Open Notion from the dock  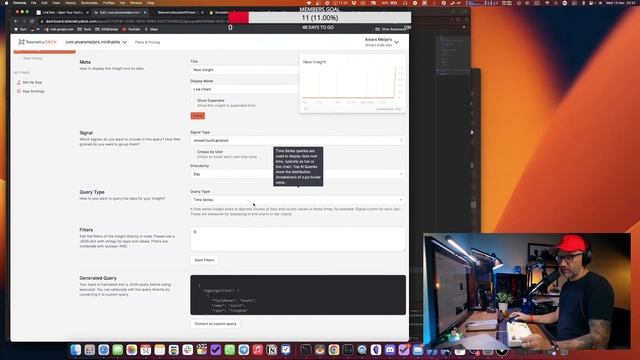tap(271, 350)
